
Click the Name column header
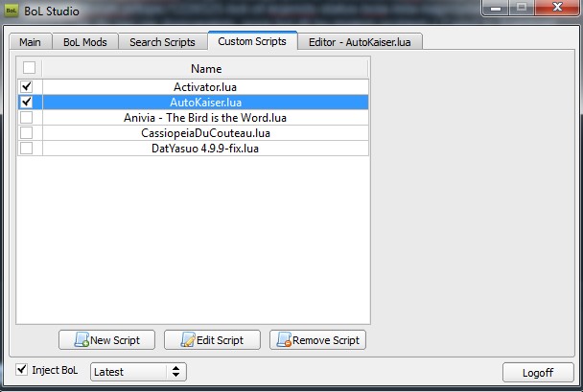click(205, 68)
